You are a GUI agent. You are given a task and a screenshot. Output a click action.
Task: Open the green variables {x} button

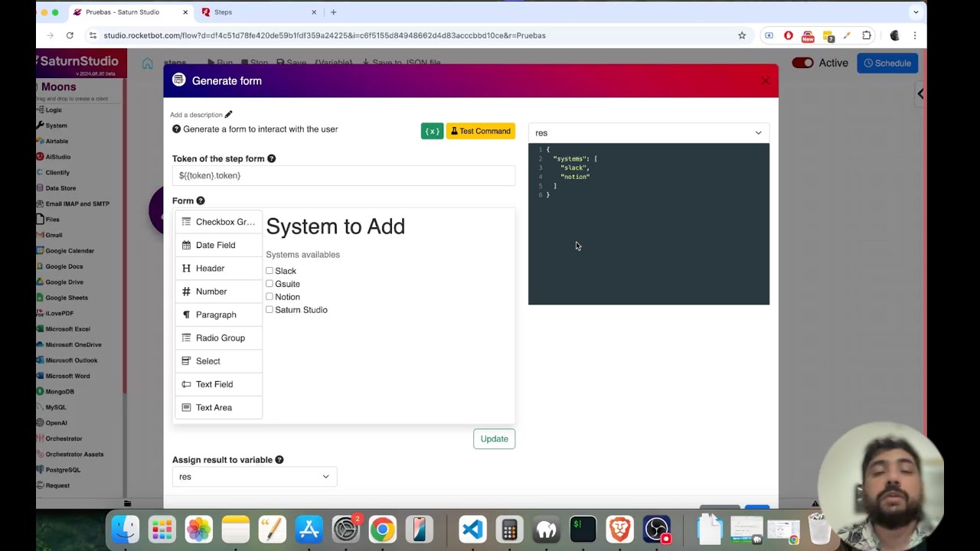pyautogui.click(x=432, y=131)
